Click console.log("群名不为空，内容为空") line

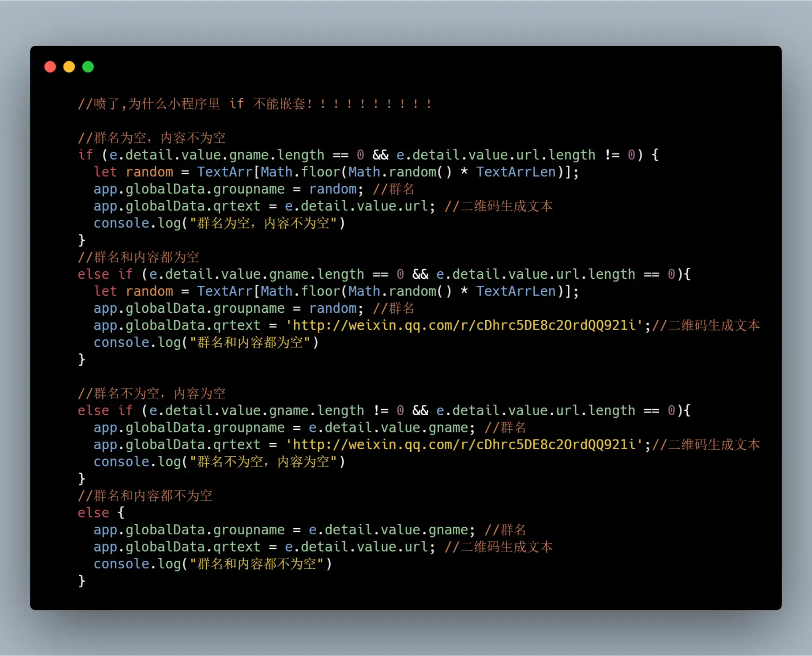pyautogui.click(x=219, y=462)
